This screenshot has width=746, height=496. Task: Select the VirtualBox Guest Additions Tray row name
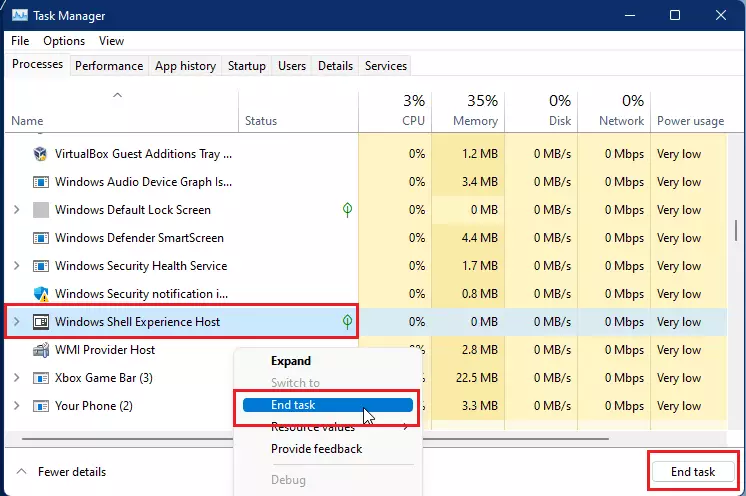click(x=143, y=154)
